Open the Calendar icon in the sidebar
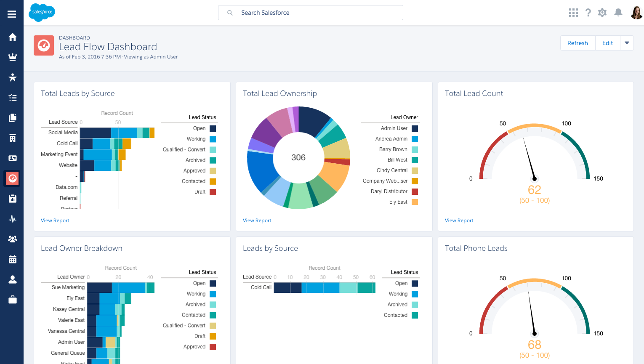The height and width of the screenshot is (364, 644). [x=12, y=259]
